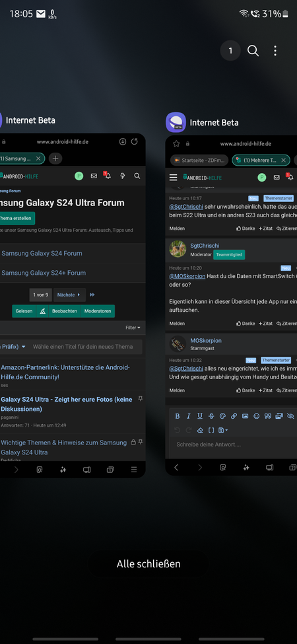
Task: Insert link with chain icon
Action: point(234,416)
